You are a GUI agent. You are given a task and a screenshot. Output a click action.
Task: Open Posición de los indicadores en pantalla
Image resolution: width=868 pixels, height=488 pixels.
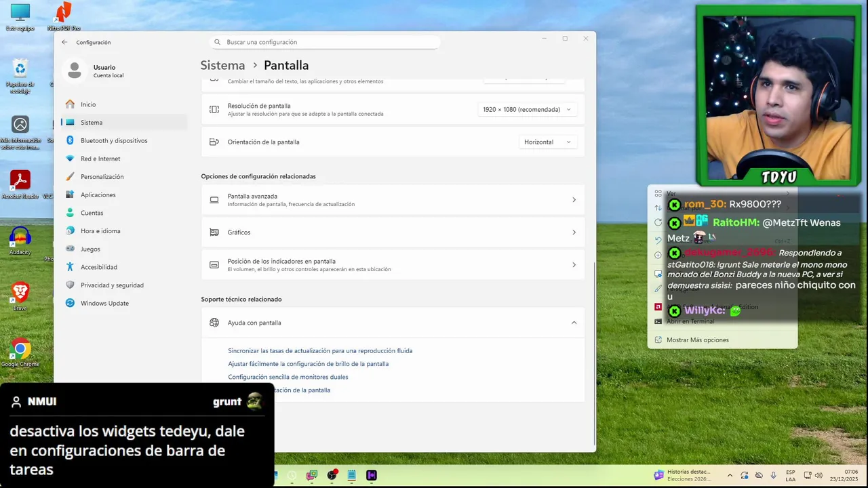(393, 265)
